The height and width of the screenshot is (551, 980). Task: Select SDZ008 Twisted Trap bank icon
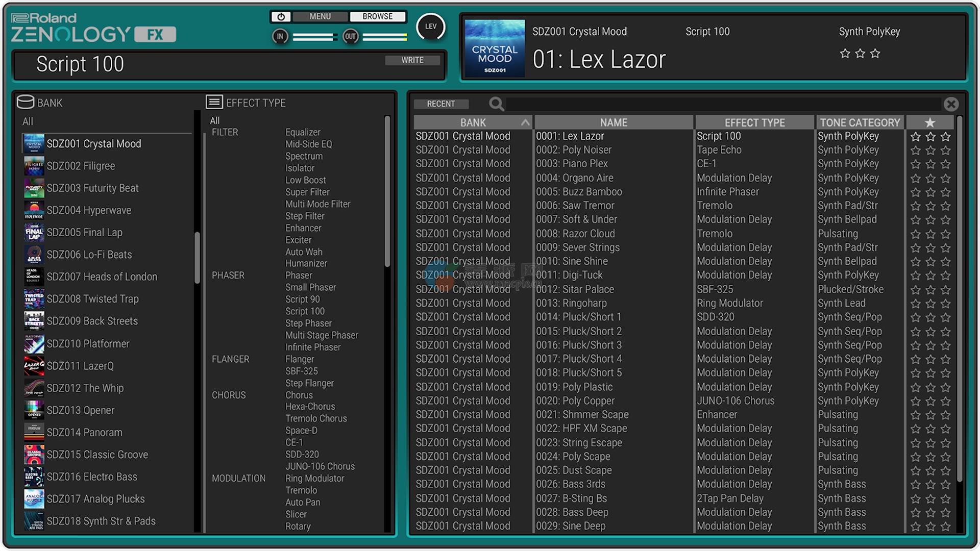34,299
